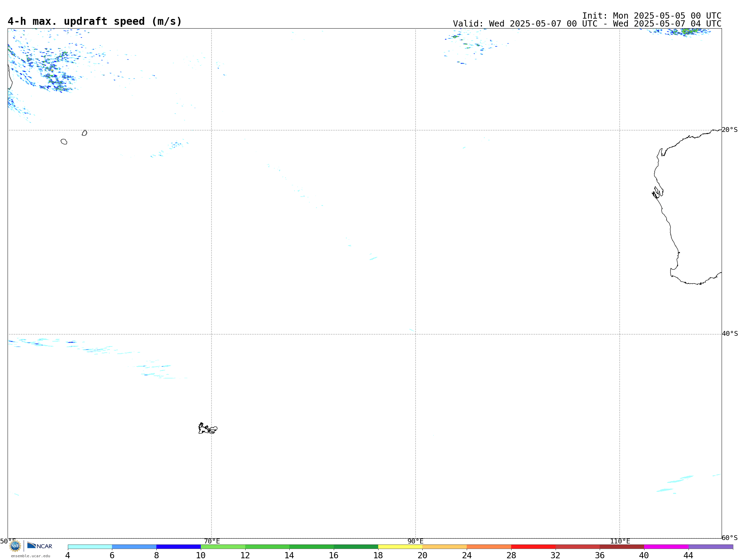Open the ensemble.ucar.edu link text
The width and height of the screenshot is (744, 560).
[31, 556]
